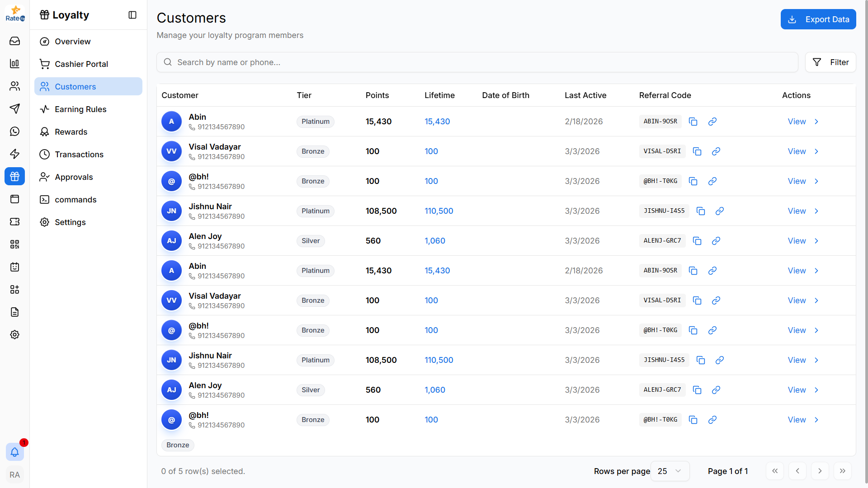Collapse the Loyalty sidebar panel
The height and width of the screenshot is (488, 868).
[x=132, y=15]
